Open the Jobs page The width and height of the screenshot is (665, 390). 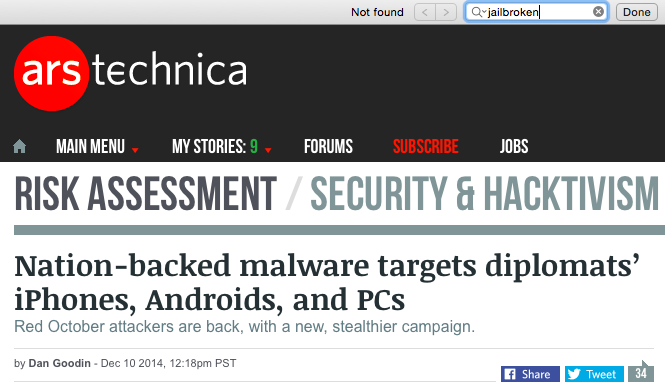[x=514, y=147]
